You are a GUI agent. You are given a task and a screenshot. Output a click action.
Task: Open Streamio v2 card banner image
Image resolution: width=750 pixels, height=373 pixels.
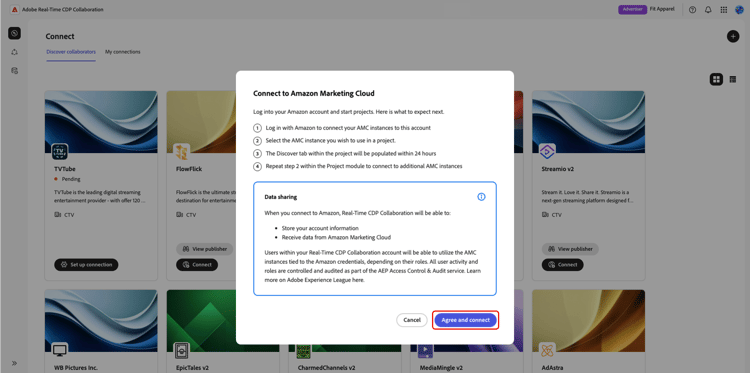point(588,122)
